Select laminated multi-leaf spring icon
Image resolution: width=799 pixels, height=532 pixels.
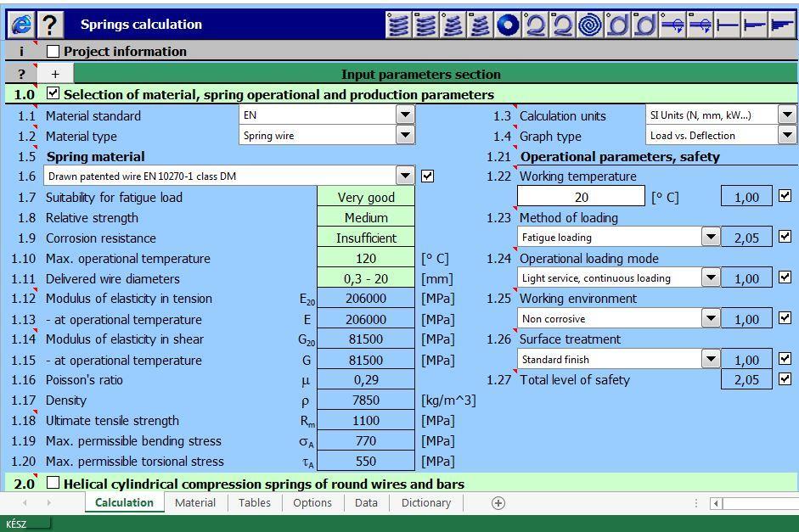coord(782,24)
